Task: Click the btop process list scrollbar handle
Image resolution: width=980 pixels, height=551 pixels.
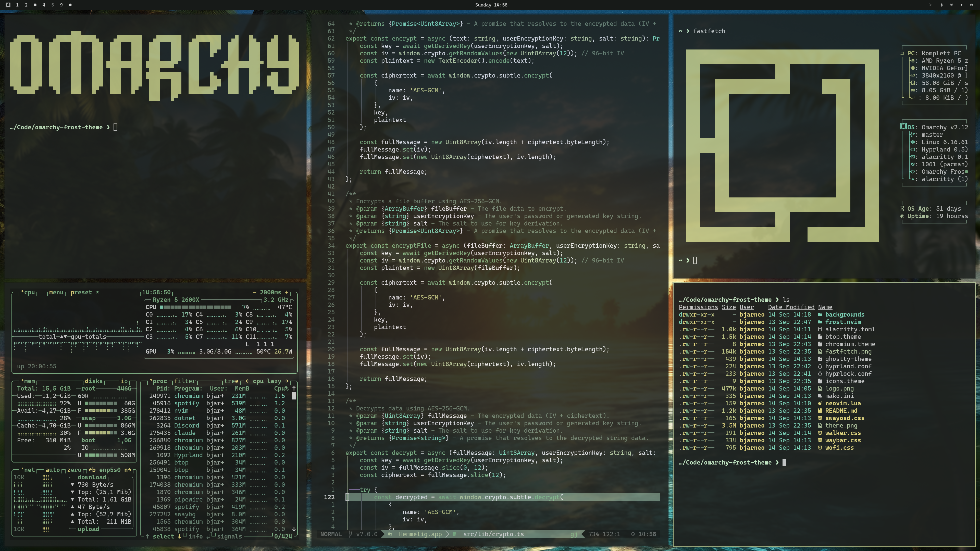Action: point(294,396)
